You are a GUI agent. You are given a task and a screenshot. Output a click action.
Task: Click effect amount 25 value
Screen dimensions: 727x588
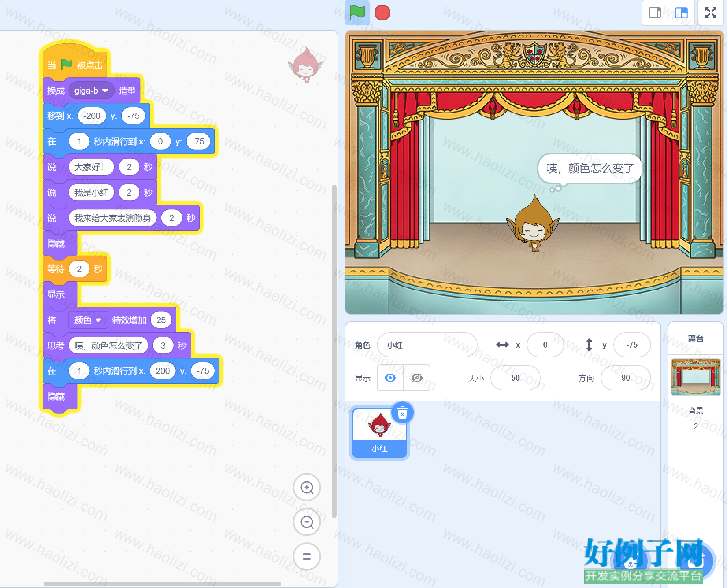pos(161,320)
